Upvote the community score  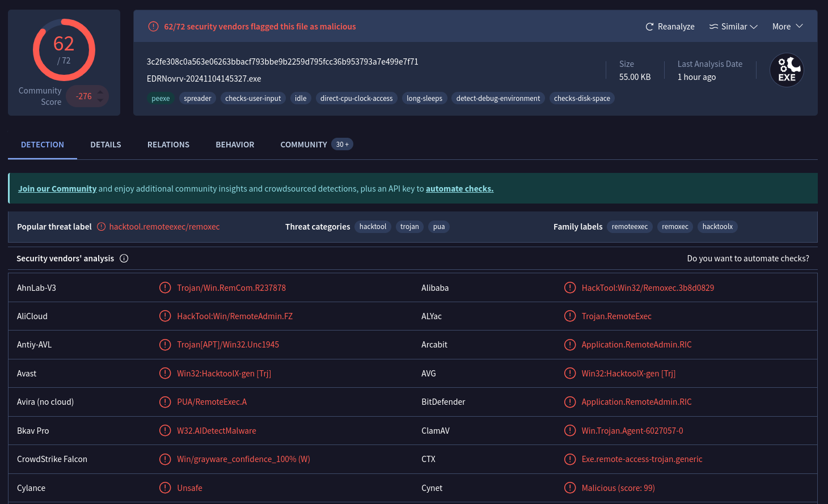coord(100,92)
